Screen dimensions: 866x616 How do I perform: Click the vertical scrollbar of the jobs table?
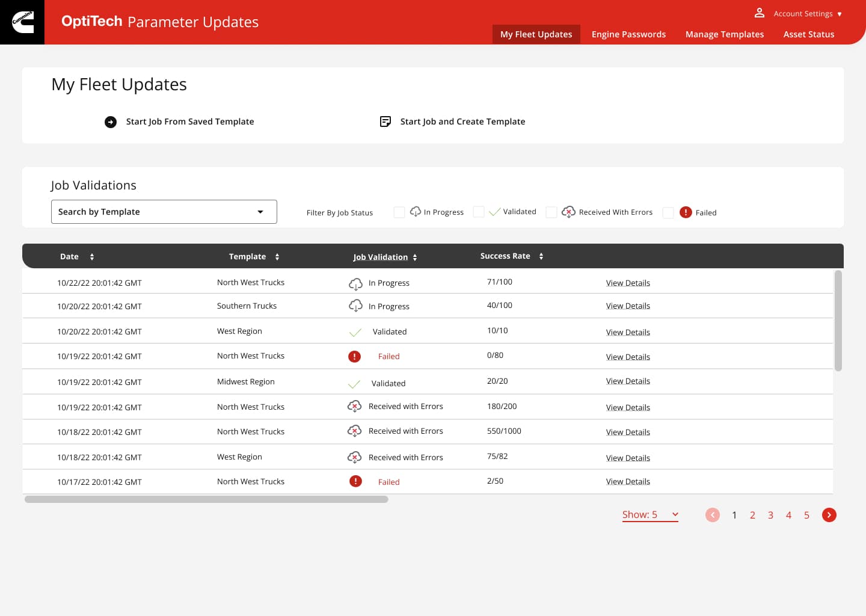coord(838,321)
